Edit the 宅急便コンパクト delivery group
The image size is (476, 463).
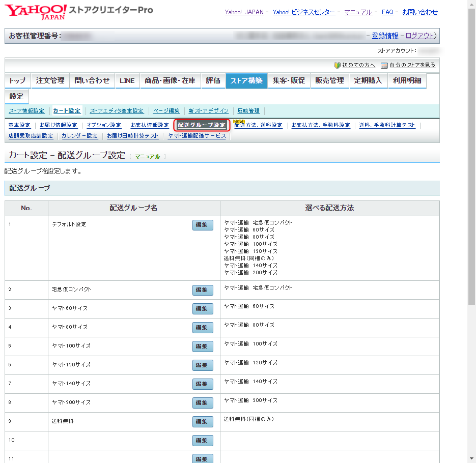click(203, 290)
